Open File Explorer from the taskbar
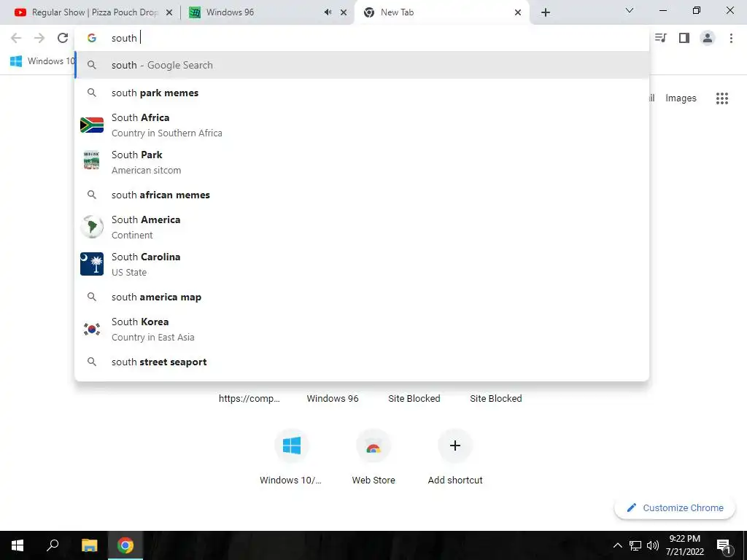 click(x=89, y=545)
